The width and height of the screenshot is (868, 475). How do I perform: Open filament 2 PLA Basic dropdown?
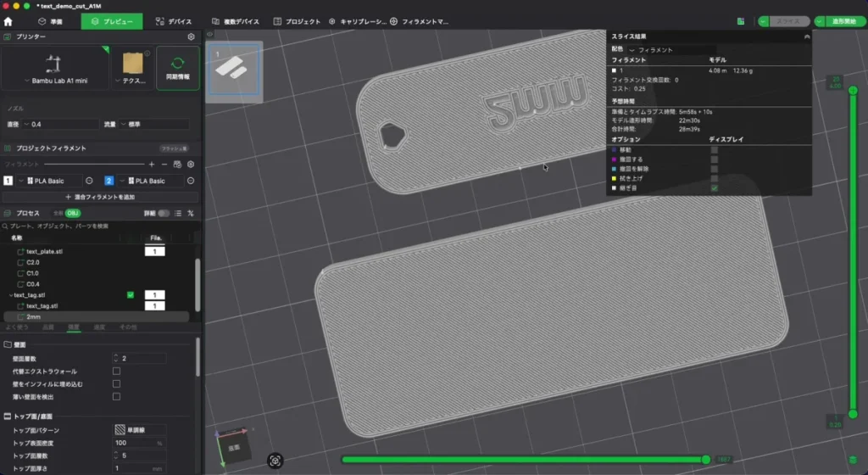(x=149, y=181)
